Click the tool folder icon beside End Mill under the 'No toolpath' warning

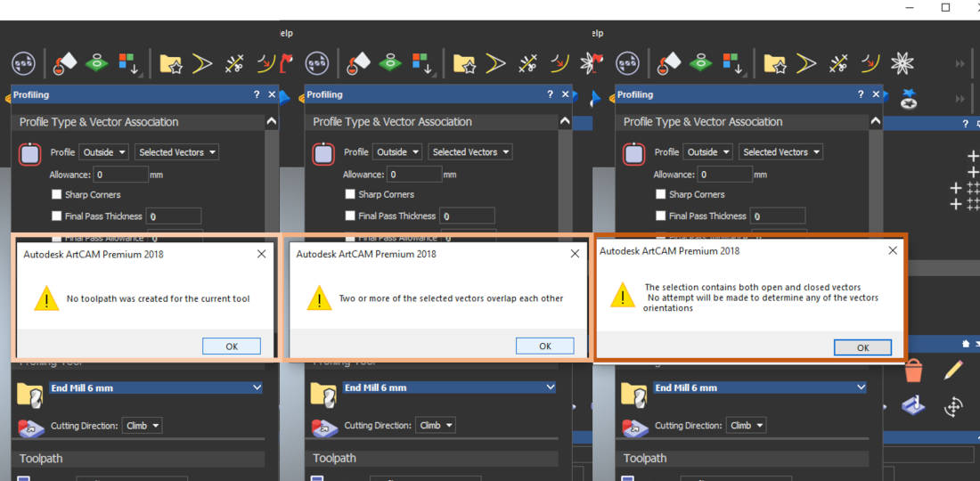pyautogui.click(x=29, y=395)
